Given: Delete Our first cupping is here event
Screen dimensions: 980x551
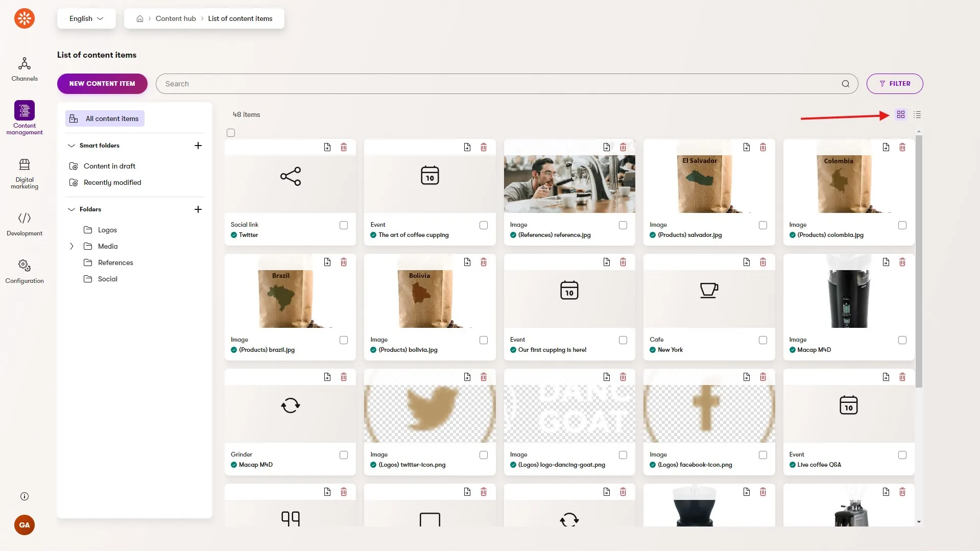Looking at the screenshot, I should [x=623, y=262].
